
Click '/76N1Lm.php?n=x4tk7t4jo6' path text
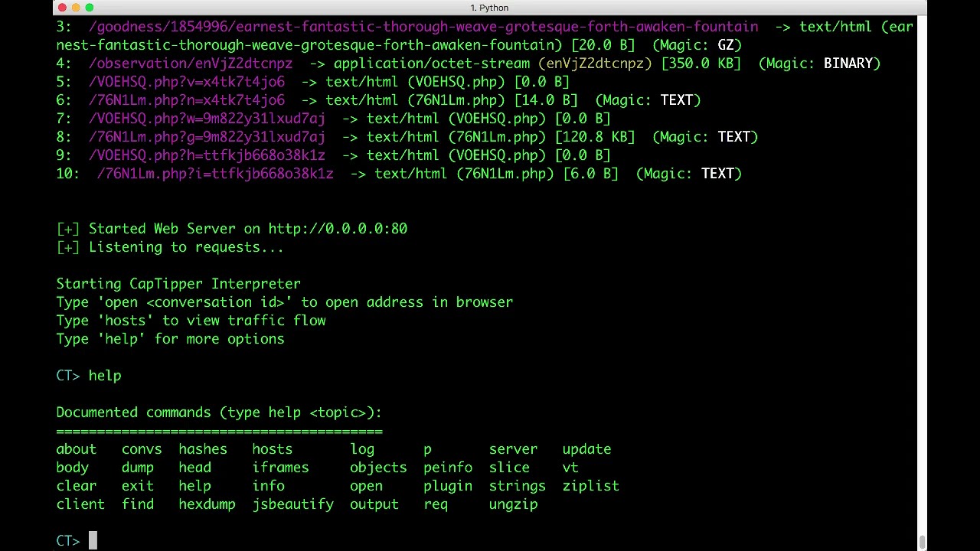click(x=187, y=100)
